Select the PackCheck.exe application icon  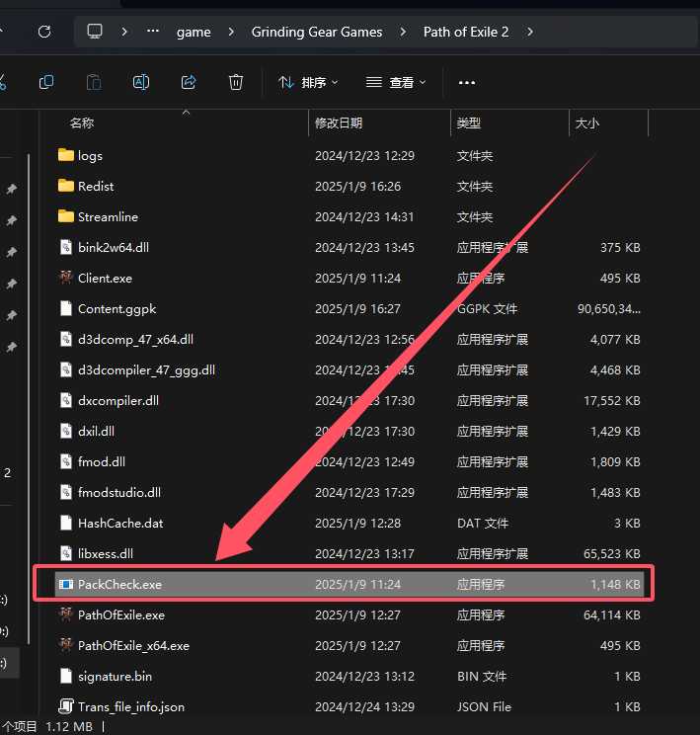coord(66,584)
